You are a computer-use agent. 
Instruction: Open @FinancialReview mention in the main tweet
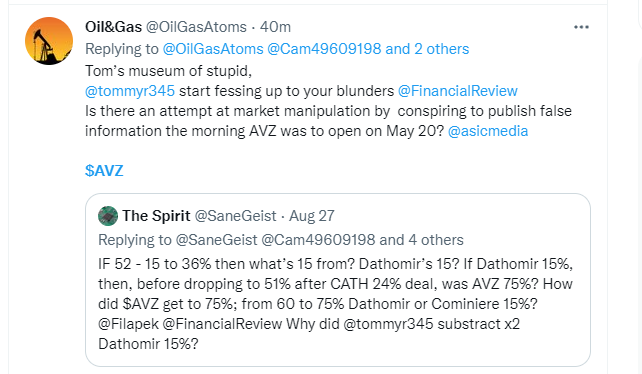pos(458,91)
